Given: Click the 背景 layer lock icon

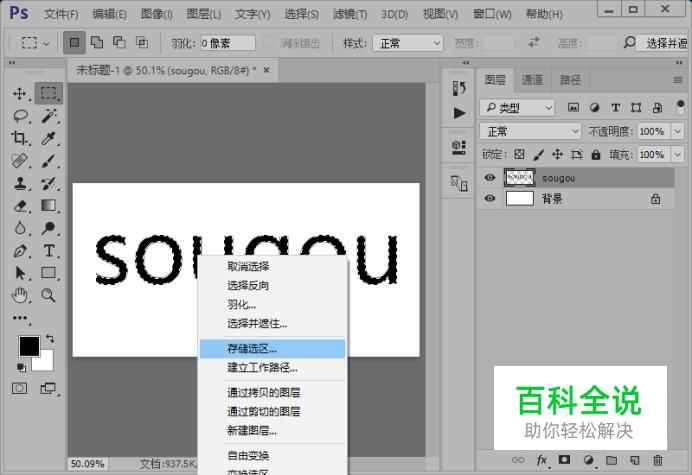Looking at the screenshot, I should 655,199.
